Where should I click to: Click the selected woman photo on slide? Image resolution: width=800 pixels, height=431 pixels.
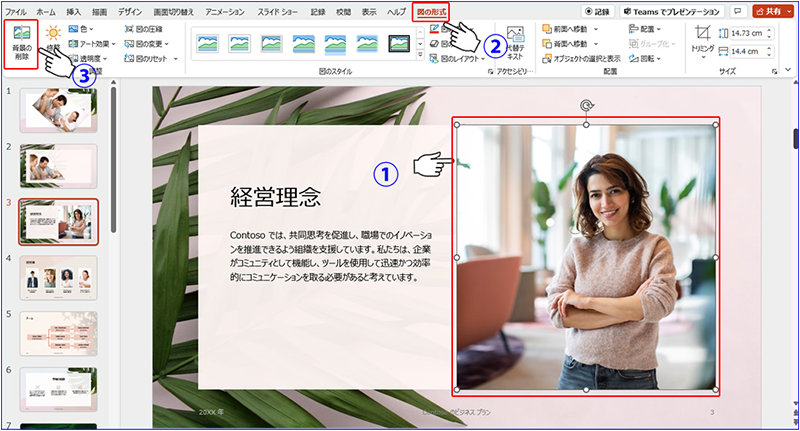click(586, 257)
